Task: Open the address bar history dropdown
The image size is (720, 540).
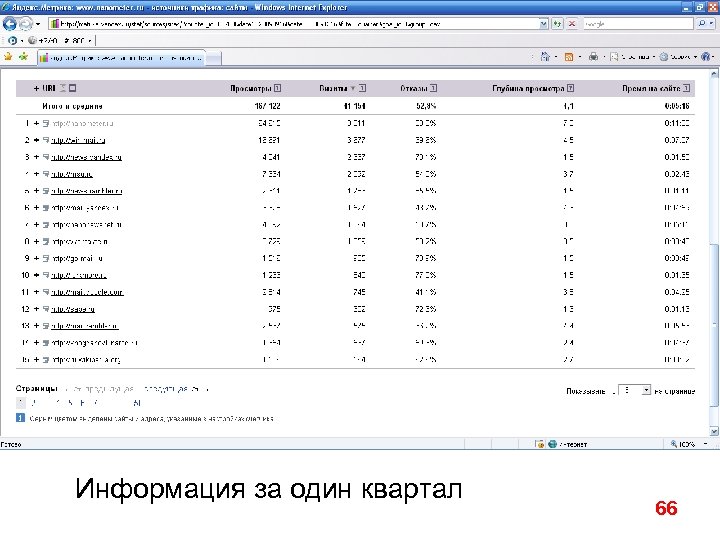Action: click(544, 24)
